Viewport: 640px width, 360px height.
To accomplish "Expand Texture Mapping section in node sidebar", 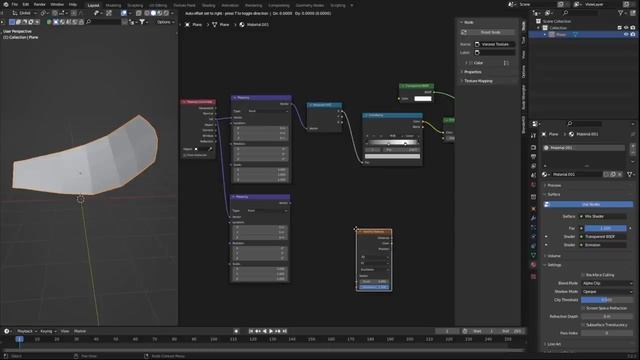I will pyautogui.click(x=478, y=81).
